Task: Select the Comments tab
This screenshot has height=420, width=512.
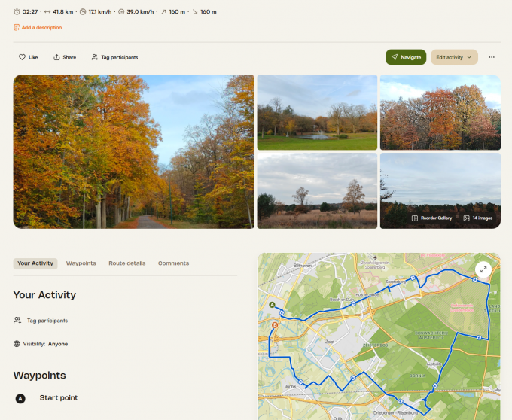Action: tap(173, 263)
